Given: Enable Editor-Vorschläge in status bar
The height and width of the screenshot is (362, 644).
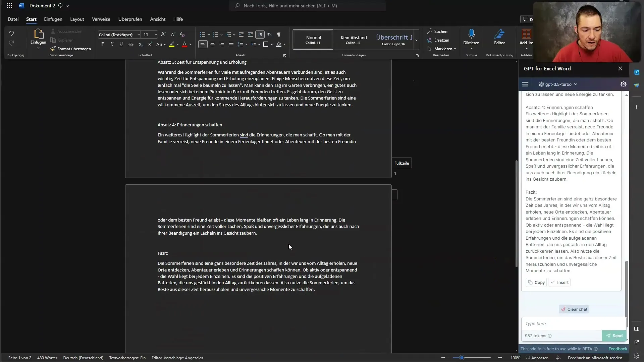Looking at the screenshot, I should pyautogui.click(x=177, y=358).
